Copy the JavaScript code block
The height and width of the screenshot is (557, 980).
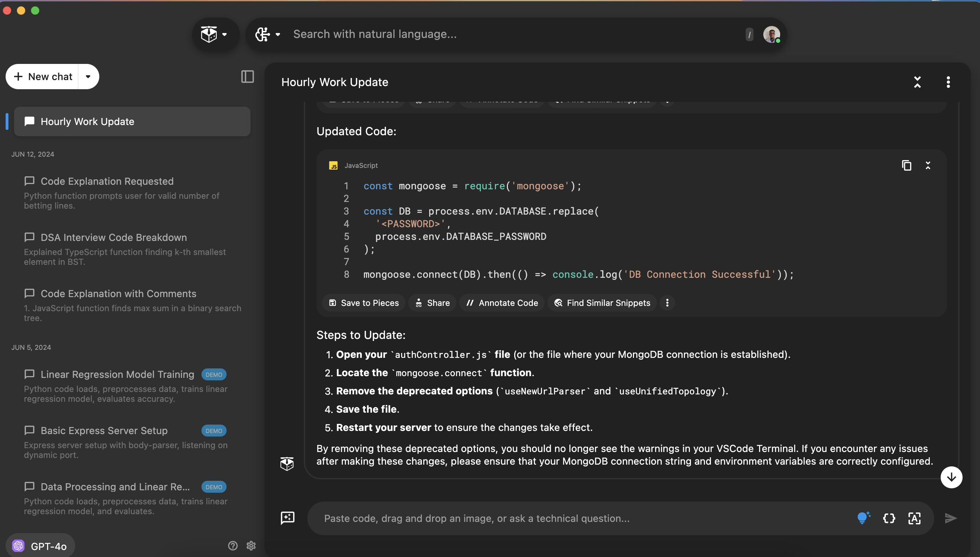click(906, 165)
